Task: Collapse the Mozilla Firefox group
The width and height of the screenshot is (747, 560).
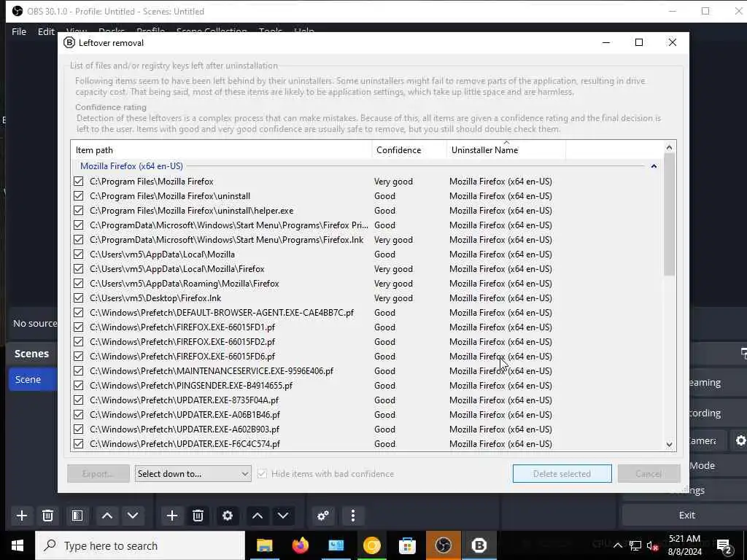Action: pyautogui.click(x=654, y=166)
